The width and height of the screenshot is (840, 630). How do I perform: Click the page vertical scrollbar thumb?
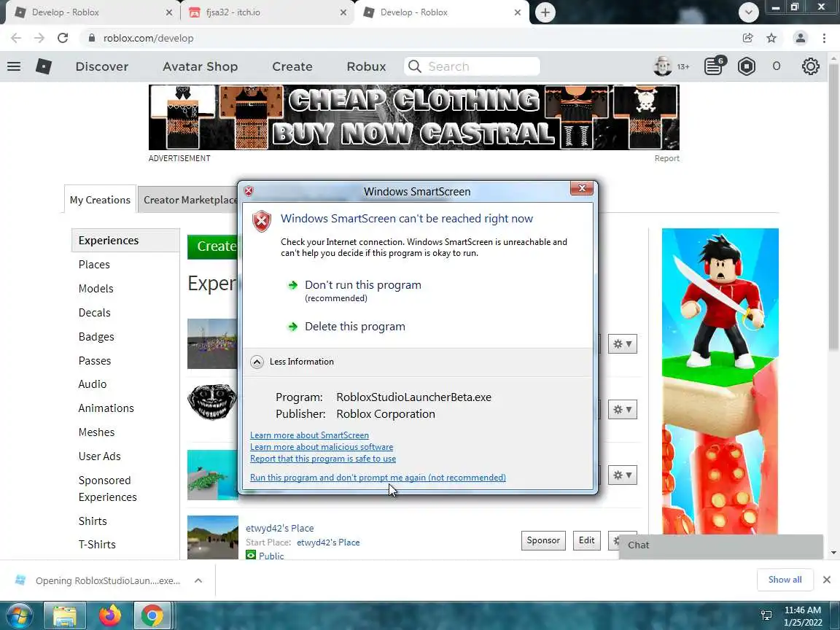click(x=833, y=206)
